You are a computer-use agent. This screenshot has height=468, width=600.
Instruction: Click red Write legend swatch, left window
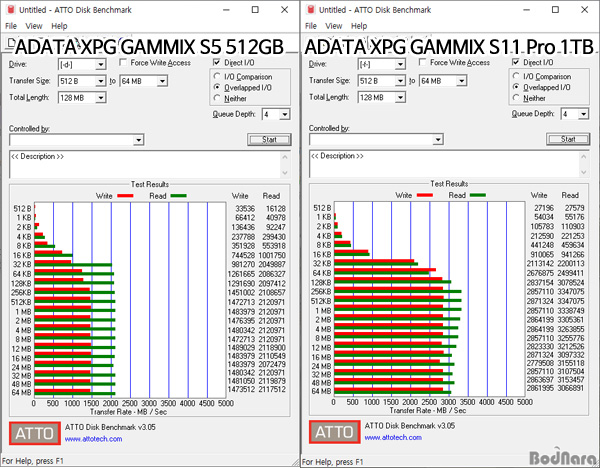click(125, 196)
